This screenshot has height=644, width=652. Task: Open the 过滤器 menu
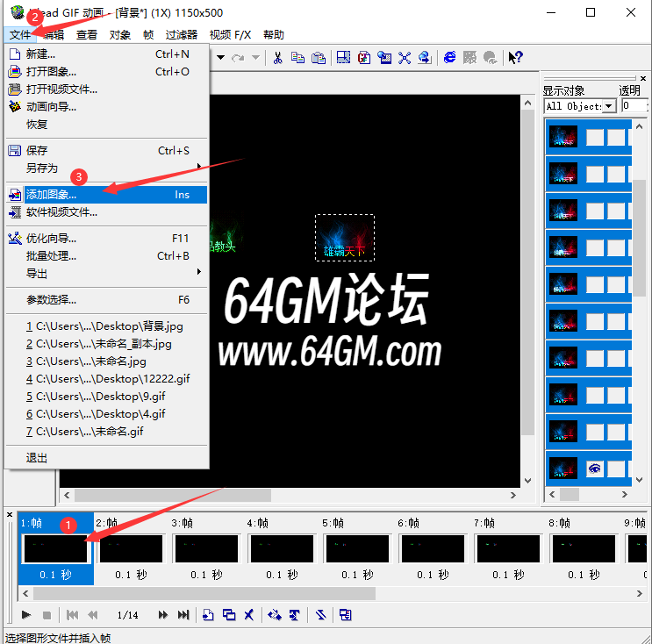[181, 34]
